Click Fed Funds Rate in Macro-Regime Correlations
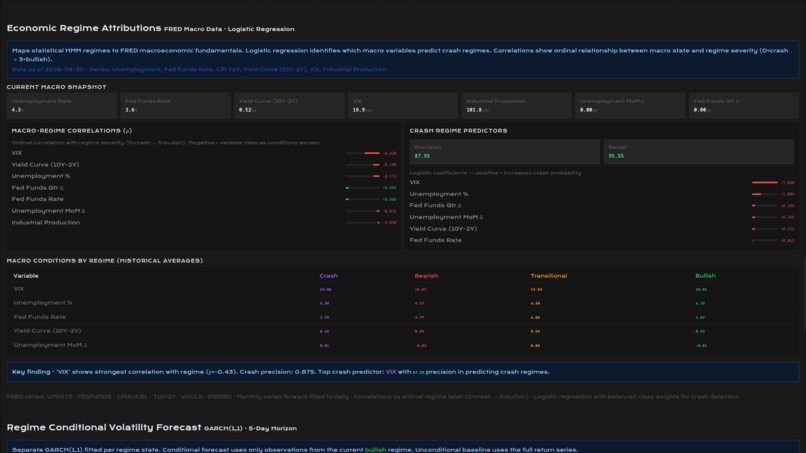Screen dimensions: 806x453 [204, 199]
